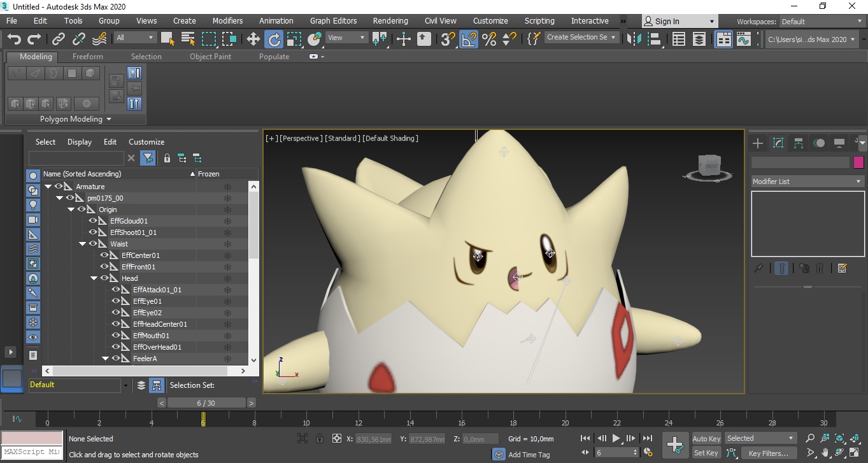This screenshot has width=868, height=463.
Task: Choose the Select and Move tool
Action: click(253, 39)
